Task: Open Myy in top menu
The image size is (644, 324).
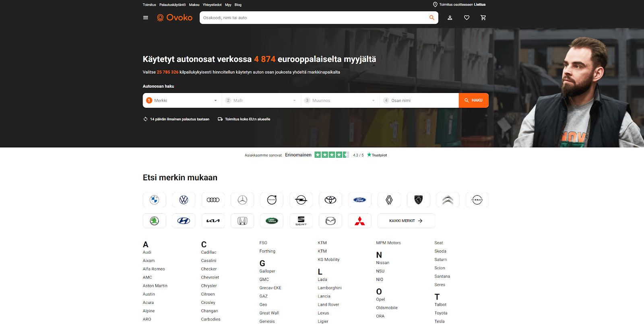Action: [x=228, y=5]
